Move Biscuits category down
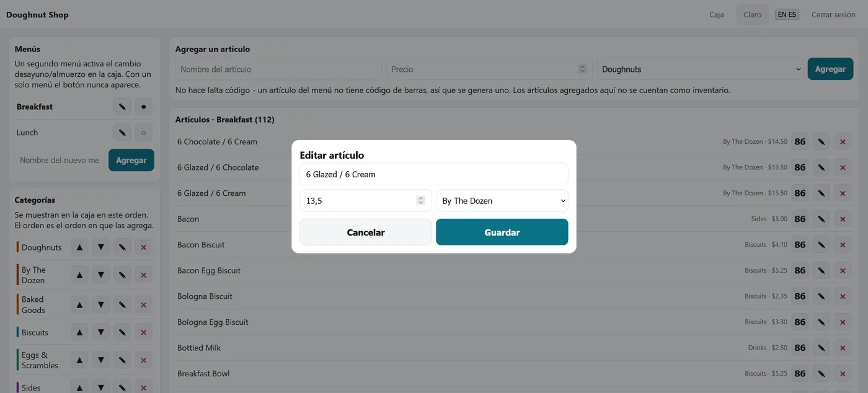Viewport: 868px width, 393px height. coord(100,332)
